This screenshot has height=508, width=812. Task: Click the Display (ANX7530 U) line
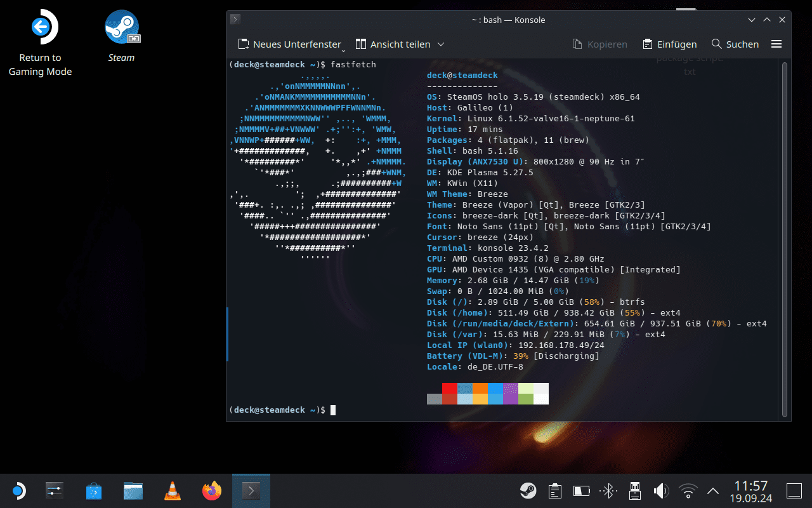point(536,162)
